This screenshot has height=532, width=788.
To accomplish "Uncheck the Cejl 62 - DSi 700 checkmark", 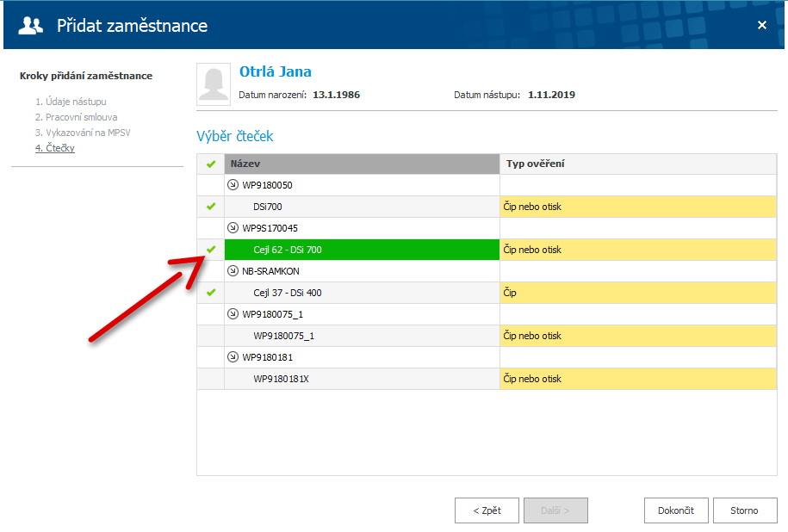I will point(211,250).
